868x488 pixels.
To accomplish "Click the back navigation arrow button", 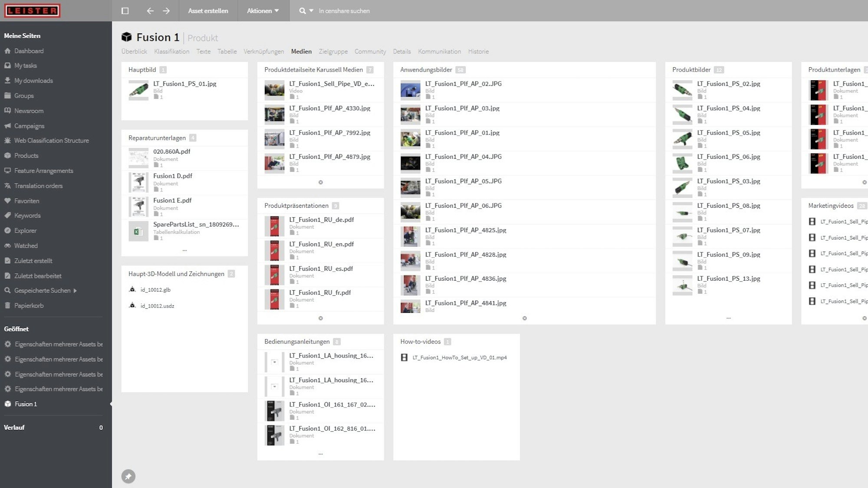I will point(150,10).
